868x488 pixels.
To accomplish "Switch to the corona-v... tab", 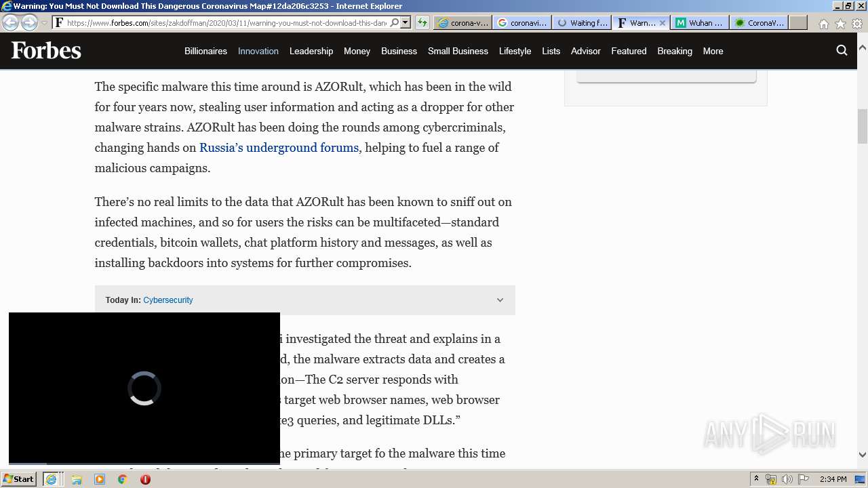I will (x=462, y=22).
